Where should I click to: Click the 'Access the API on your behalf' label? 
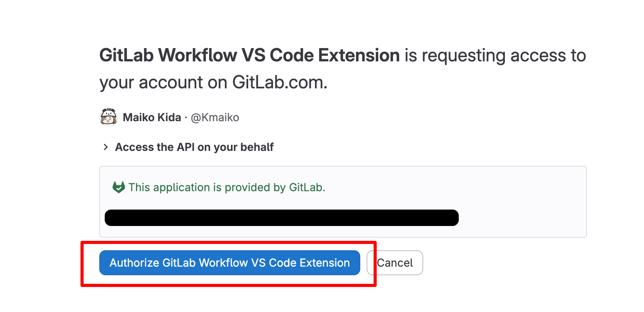coord(194,147)
